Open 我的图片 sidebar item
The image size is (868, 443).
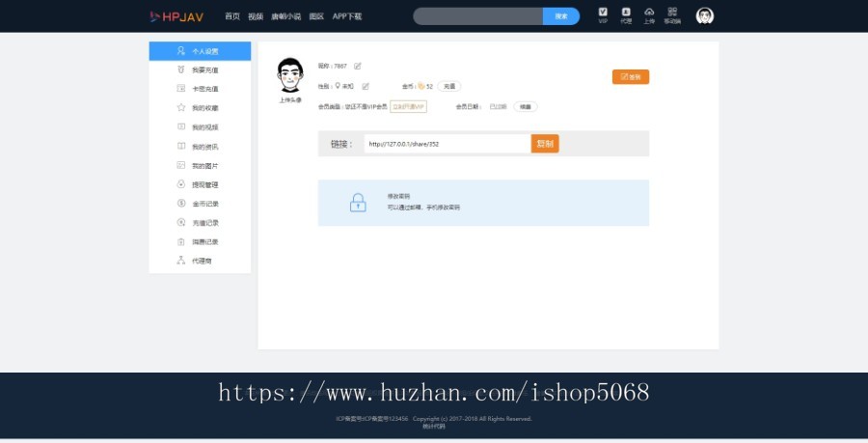click(200, 166)
